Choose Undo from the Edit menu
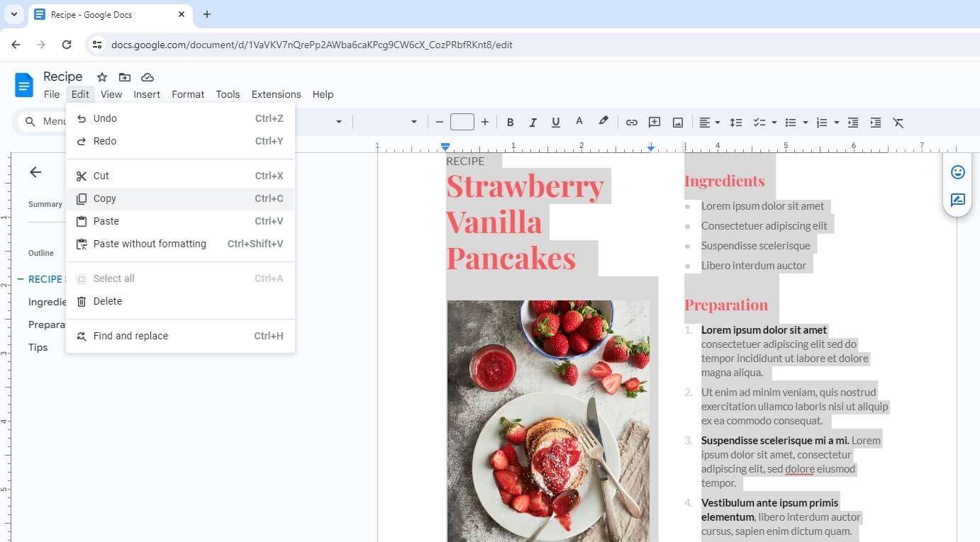980x542 pixels. (180, 118)
